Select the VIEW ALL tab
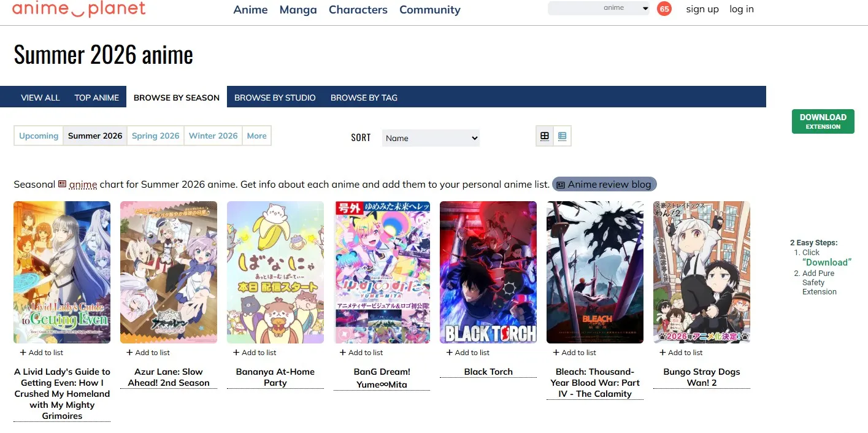 [40, 98]
